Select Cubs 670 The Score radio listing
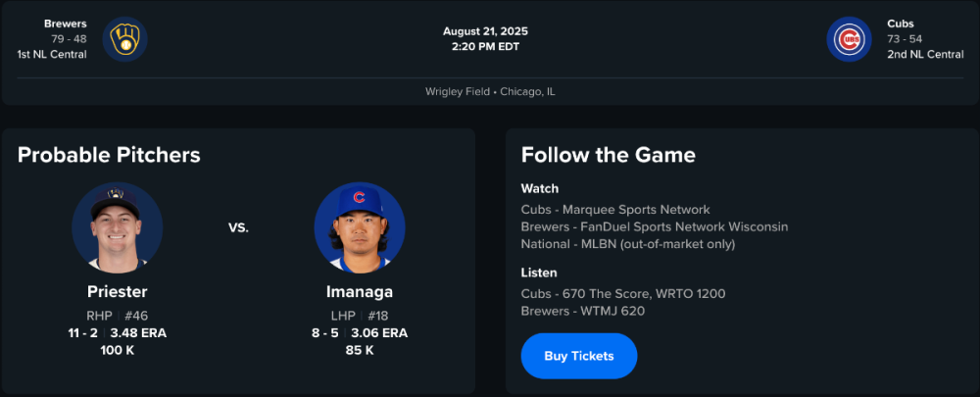Viewport: 980px width, 397px height. [x=623, y=294]
